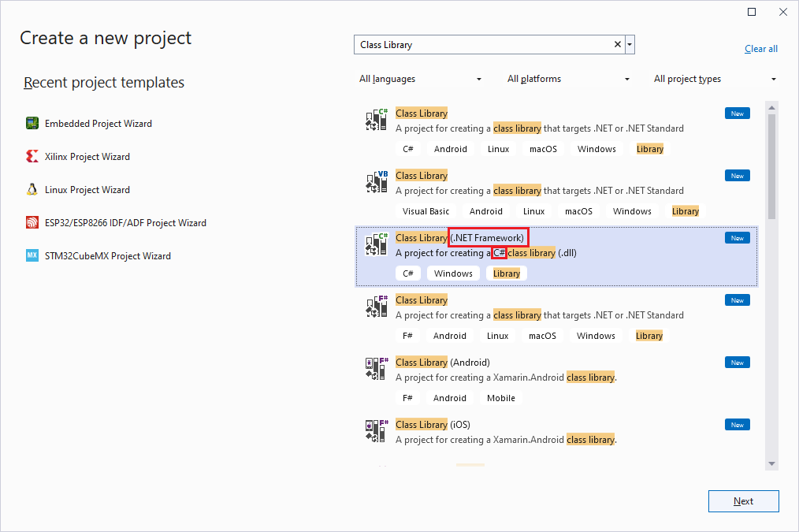Click the scrollbar up arrow in template list
799x532 pixels.
pyautogui.click(x=771, y=107)
